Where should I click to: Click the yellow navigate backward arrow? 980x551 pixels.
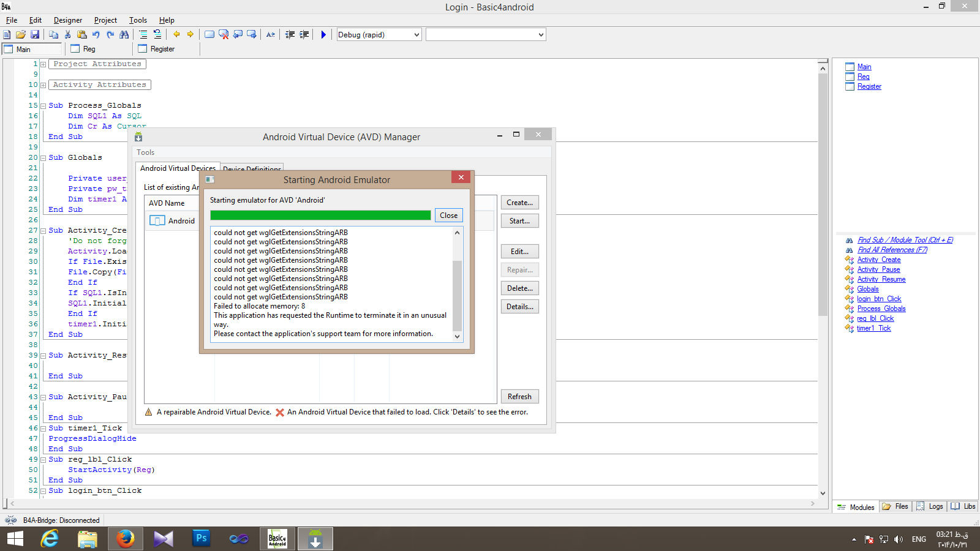pos(176,35)
